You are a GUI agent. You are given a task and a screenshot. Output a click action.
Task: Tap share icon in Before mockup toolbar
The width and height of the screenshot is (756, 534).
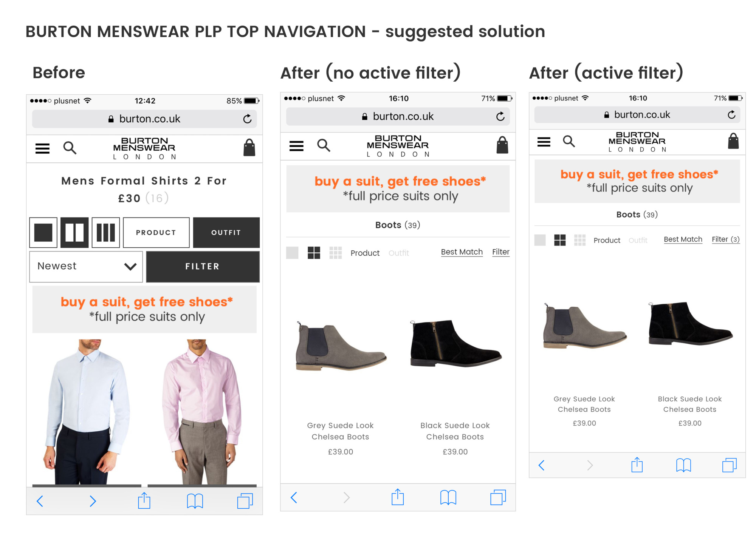coord(144,500)
